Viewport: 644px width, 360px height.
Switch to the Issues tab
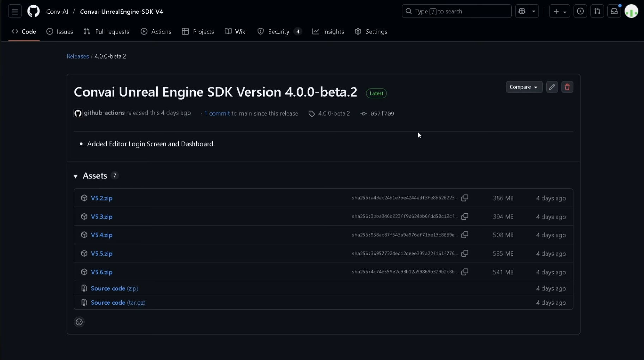(x=60, y=32)
